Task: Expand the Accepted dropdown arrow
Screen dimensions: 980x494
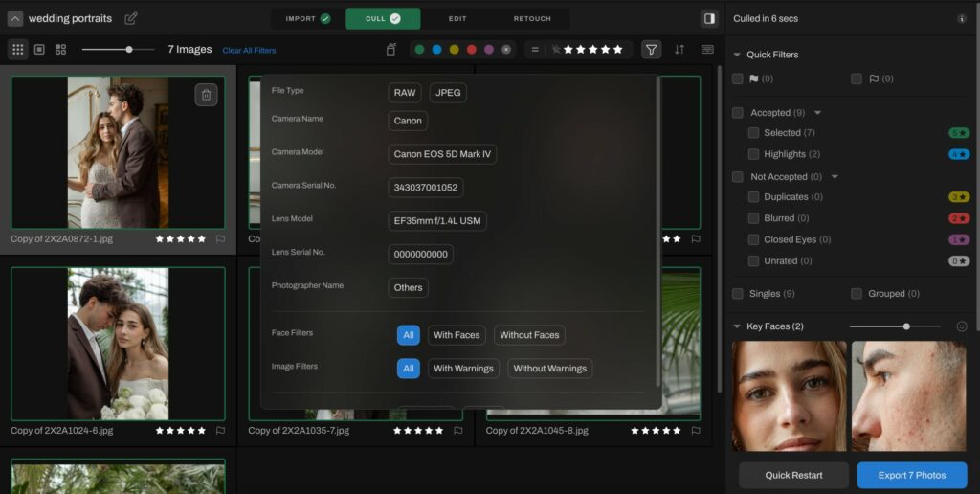Action: tap(817, 113)
